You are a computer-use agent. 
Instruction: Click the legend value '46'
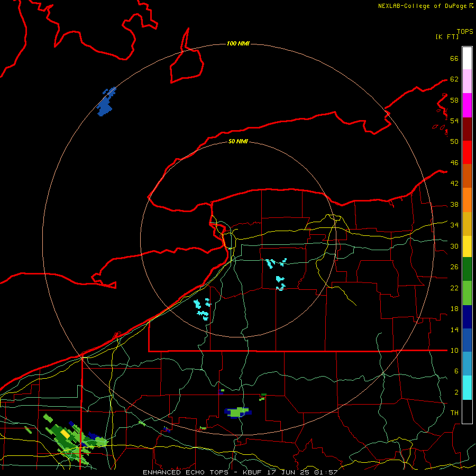click(454, 163)
